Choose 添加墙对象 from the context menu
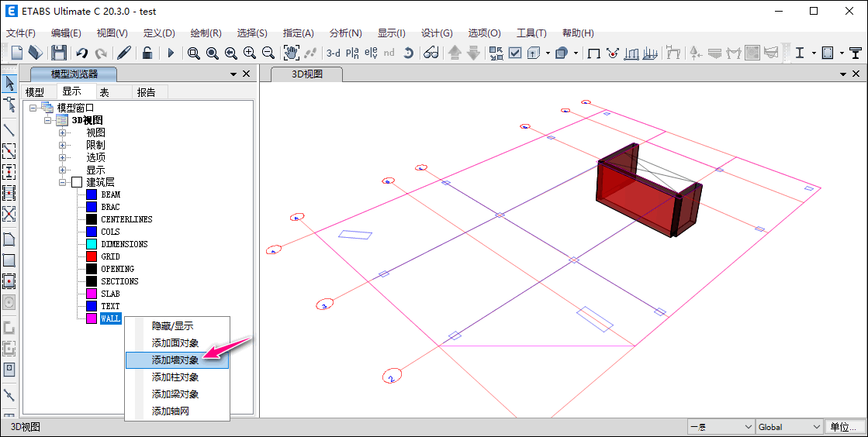Image resolution: width=868 pixels, height=437 pixels. [175, 360]
